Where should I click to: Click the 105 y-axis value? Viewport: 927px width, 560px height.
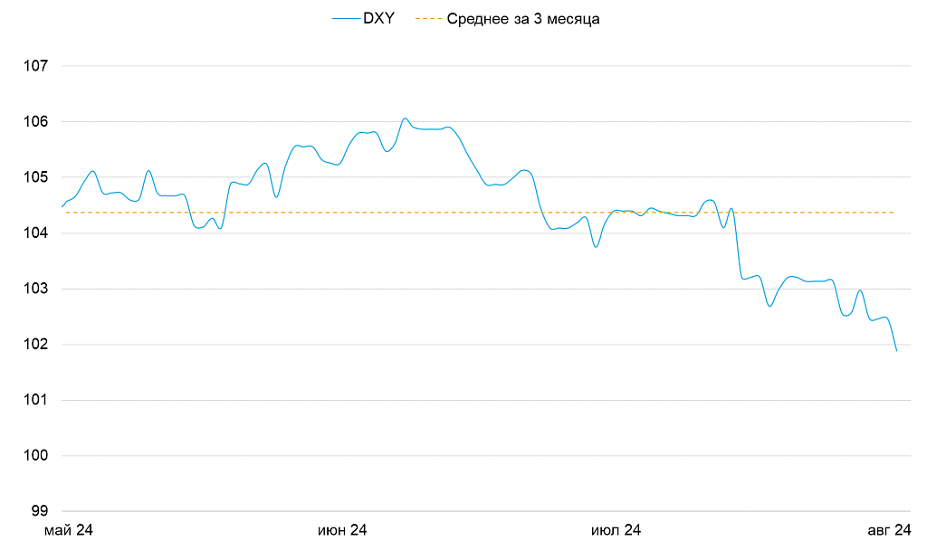pyautogui.click(x=35, y=177)
